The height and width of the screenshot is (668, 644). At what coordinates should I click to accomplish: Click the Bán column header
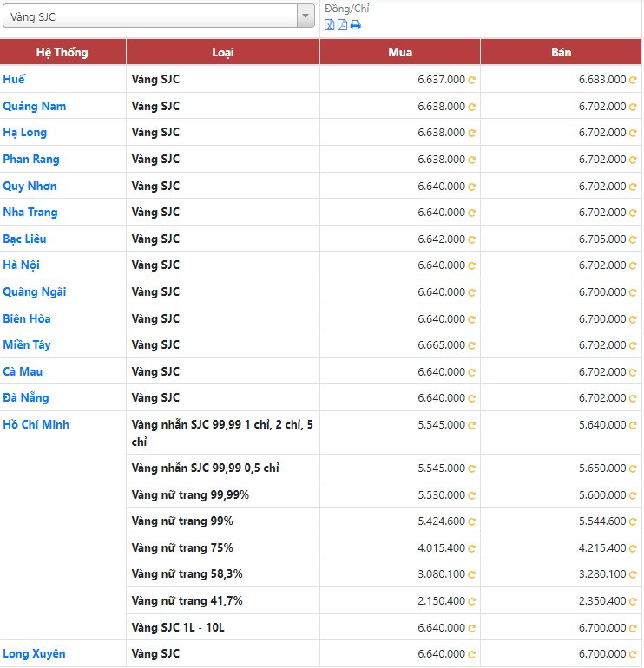(x=561, y=52)
